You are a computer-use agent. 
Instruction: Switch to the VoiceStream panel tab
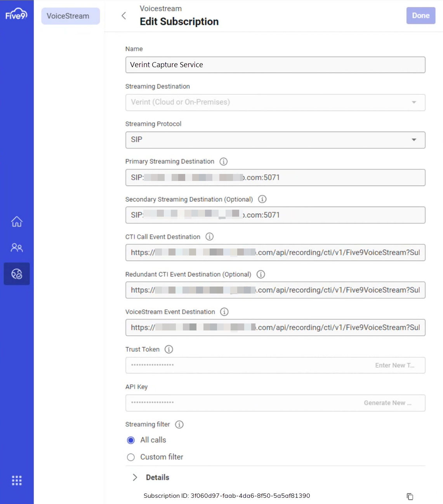tap(70, 16)
